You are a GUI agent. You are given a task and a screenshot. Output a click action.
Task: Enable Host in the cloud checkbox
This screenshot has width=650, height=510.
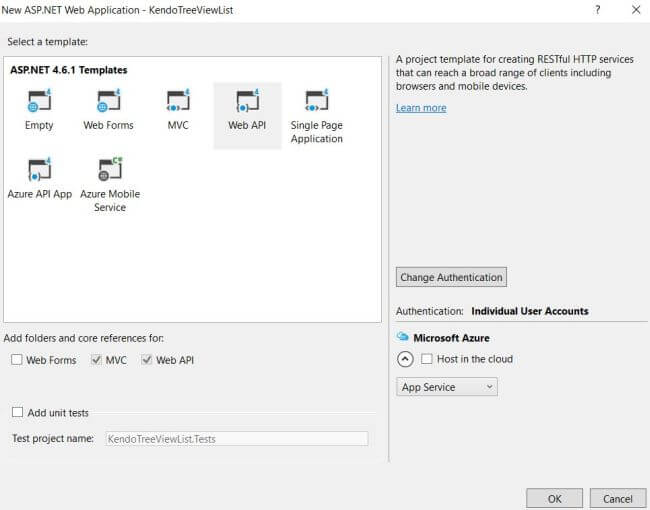coord(427,359)
